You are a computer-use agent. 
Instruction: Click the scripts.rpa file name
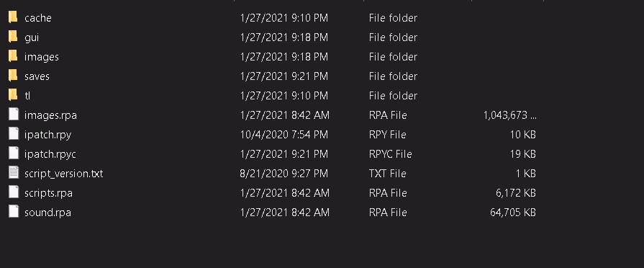48,193
